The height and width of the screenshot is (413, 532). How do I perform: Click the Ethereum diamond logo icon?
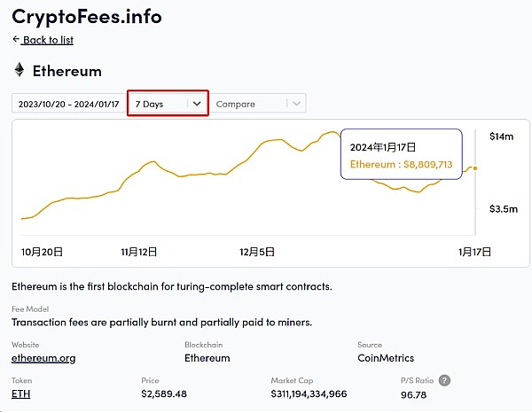pyautogui.click(x=19, y=70)
